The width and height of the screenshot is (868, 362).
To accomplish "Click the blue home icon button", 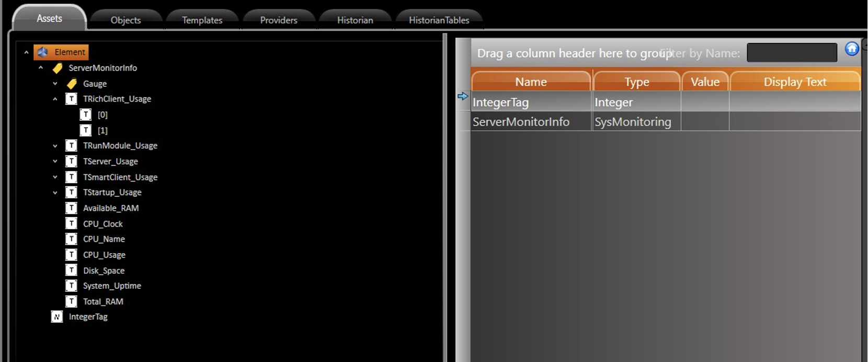I will (x=852, y=49).
